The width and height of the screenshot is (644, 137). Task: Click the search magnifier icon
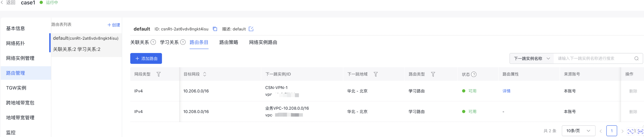tap(636, 58)
